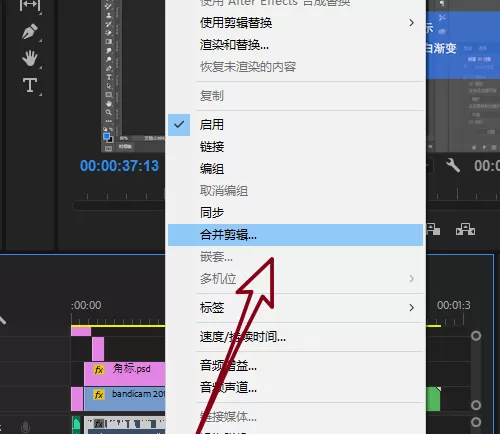The width and height of the screenshot is (500, 434).
Task: Select the green clip at the timeline's right
Action: coord(433,399)
